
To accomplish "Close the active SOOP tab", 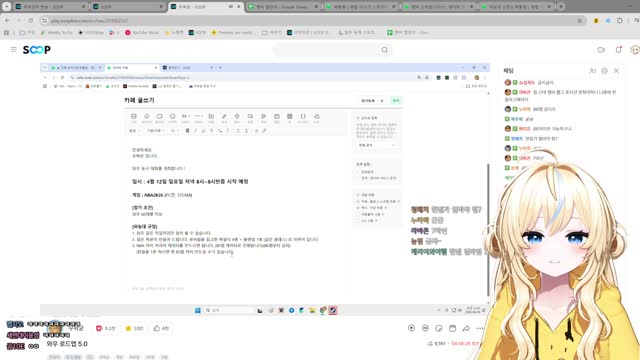I will (x=239, y=7).
